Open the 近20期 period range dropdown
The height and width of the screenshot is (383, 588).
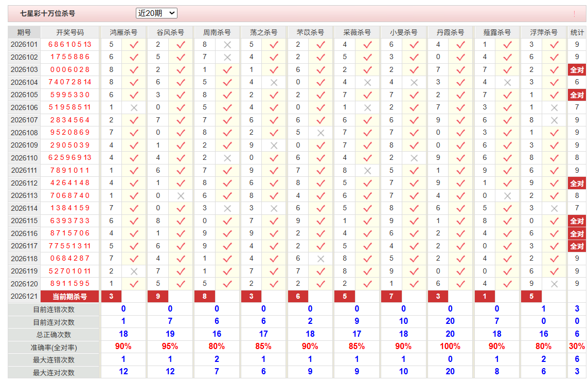(x=156, y=13)
